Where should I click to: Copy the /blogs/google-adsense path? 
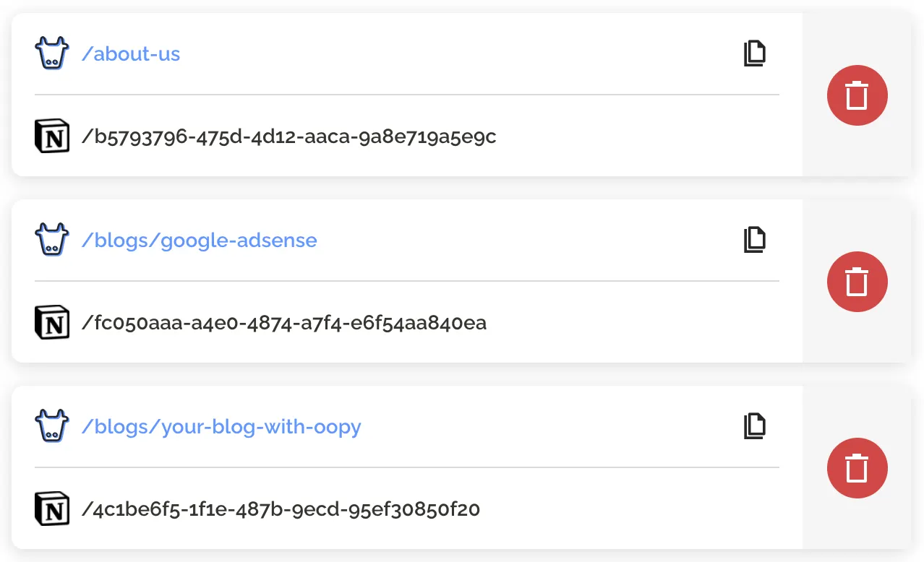coord(755,240)
